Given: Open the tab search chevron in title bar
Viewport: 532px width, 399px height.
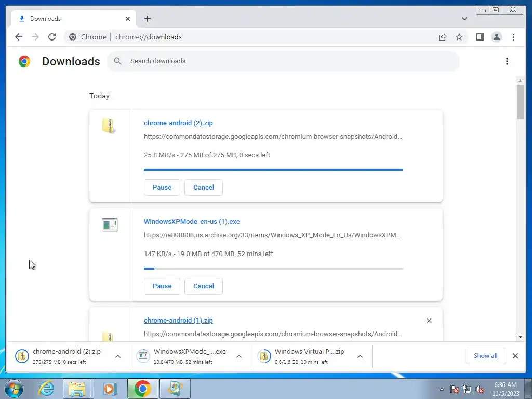Looking at the screenshot, I should tap(464, 19).
